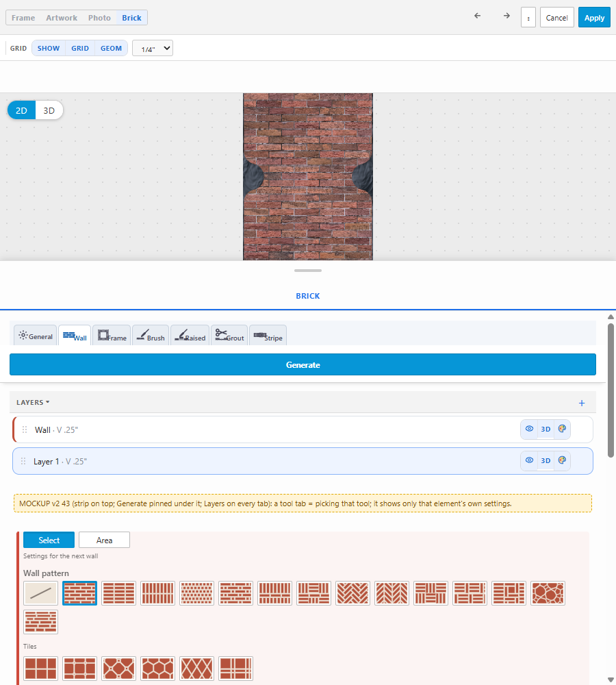Viewport: 616px width, 685px height.
Task: Open the Artwork mode tab
Action: (62, 18)
